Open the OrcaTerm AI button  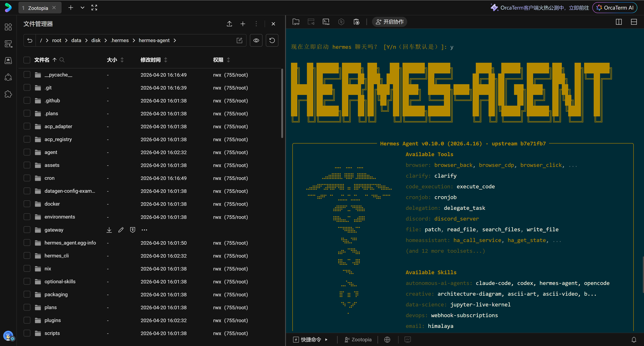pos(615,8)
